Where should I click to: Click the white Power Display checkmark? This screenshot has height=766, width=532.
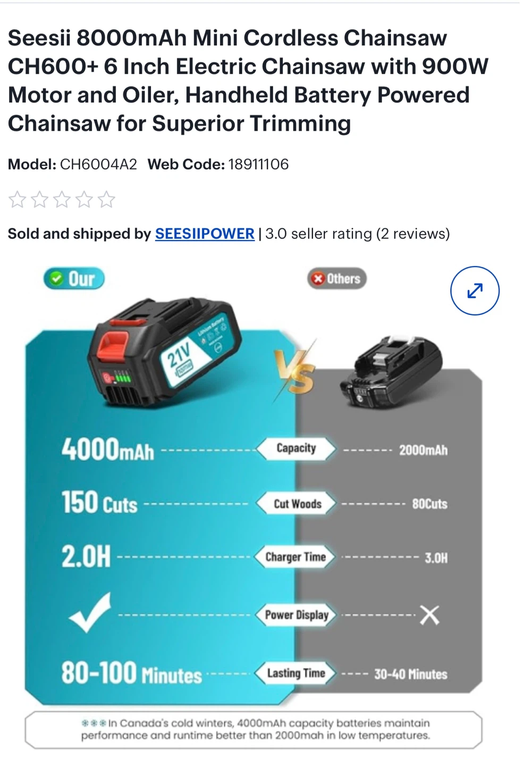[x=90, y=612]
